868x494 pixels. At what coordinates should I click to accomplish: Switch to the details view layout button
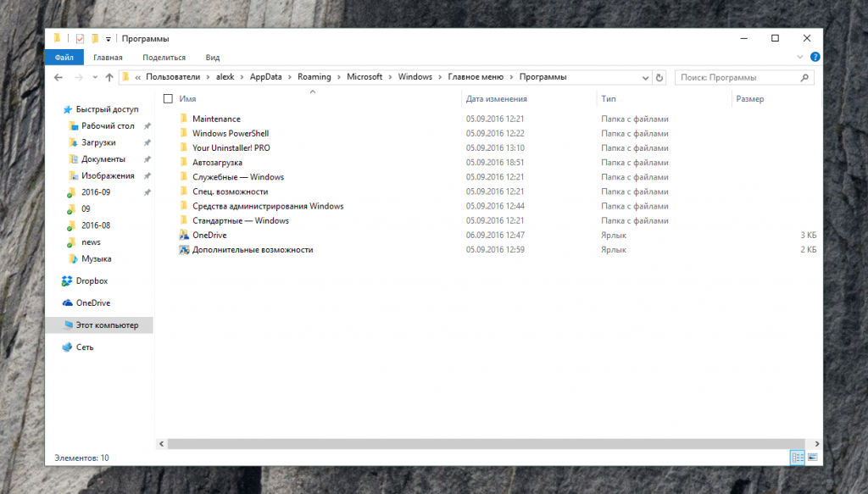coord(797,458)
